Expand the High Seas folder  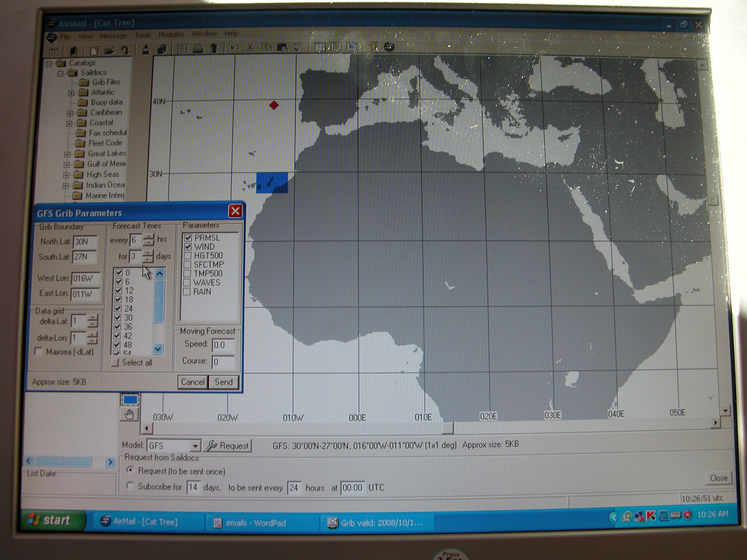(66, 175)
